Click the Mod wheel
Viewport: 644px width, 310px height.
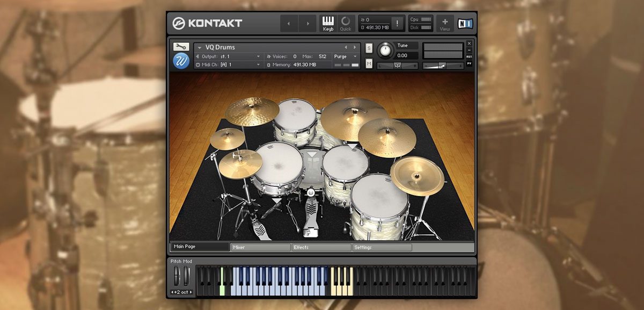click(x=186, y=277)
